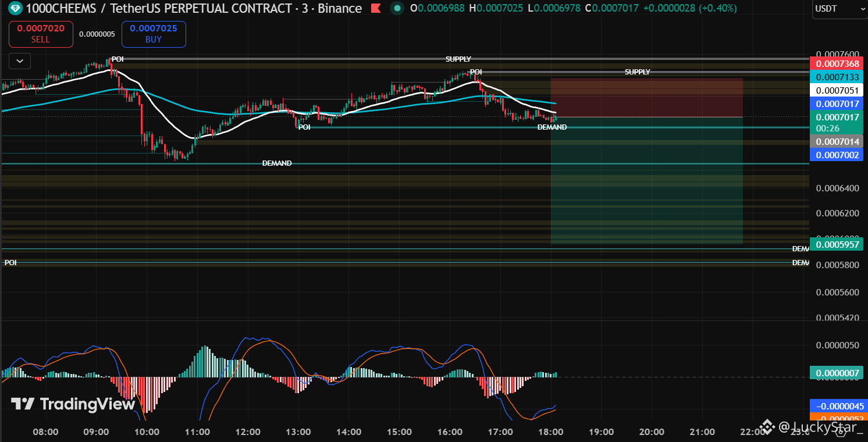This screenshot has width=868, height=442.
Task: Click the Binance exchange name in the title
Action: tap(341, 8)
